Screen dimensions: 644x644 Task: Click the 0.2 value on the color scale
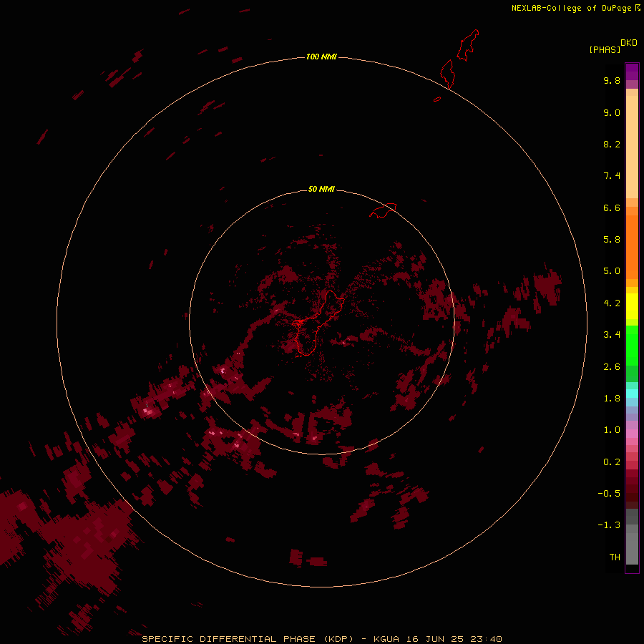(x=612, y=462)
